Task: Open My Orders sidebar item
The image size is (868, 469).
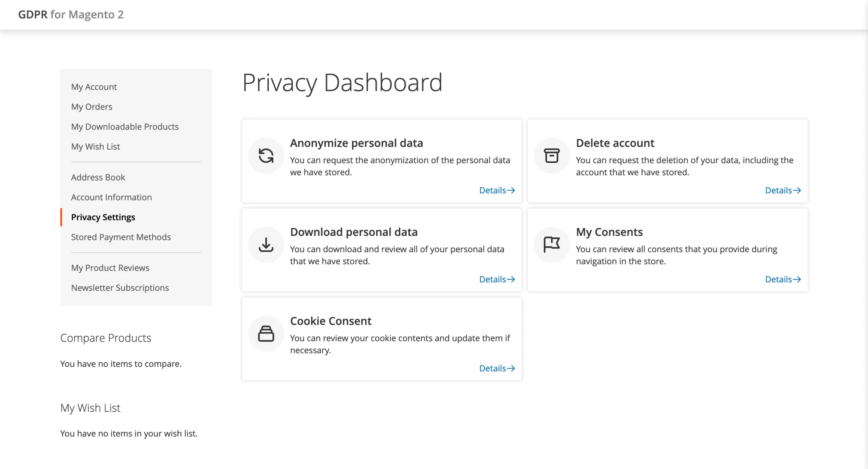Action: [92, 107]
